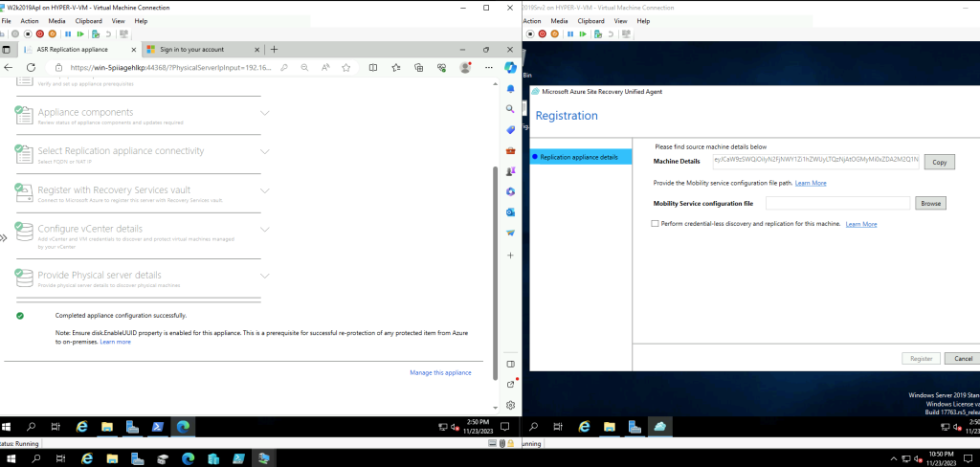
Task: Click Manage this appliance link
Action: (x=440, y=372)
